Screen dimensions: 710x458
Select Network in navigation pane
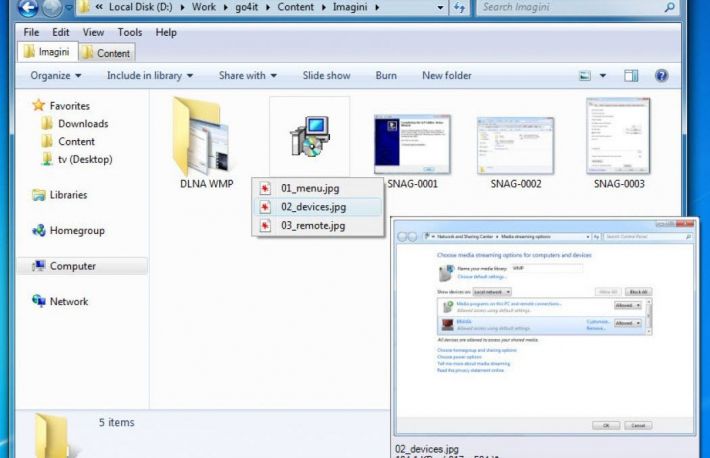click(x=68, y=302)
